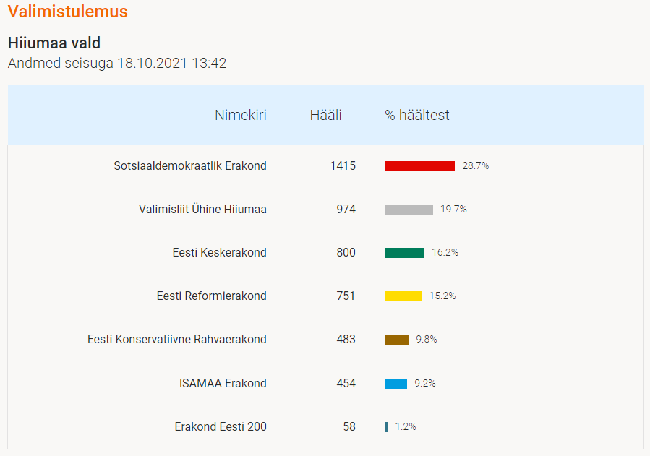Screen dimensions: 650x456
Task: Select Eesti Konservatiivne Rahvaerakond name
Action: (177, 340)
